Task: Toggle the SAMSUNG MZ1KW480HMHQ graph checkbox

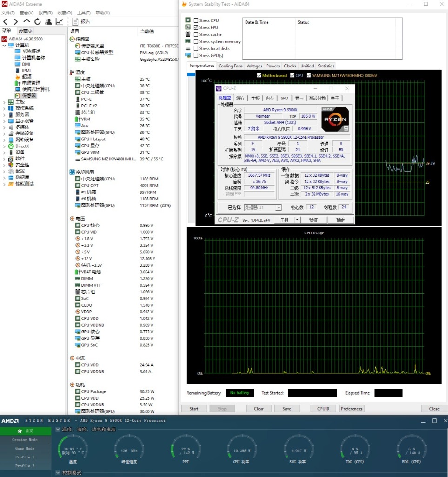Action: [x=308, y=75]
